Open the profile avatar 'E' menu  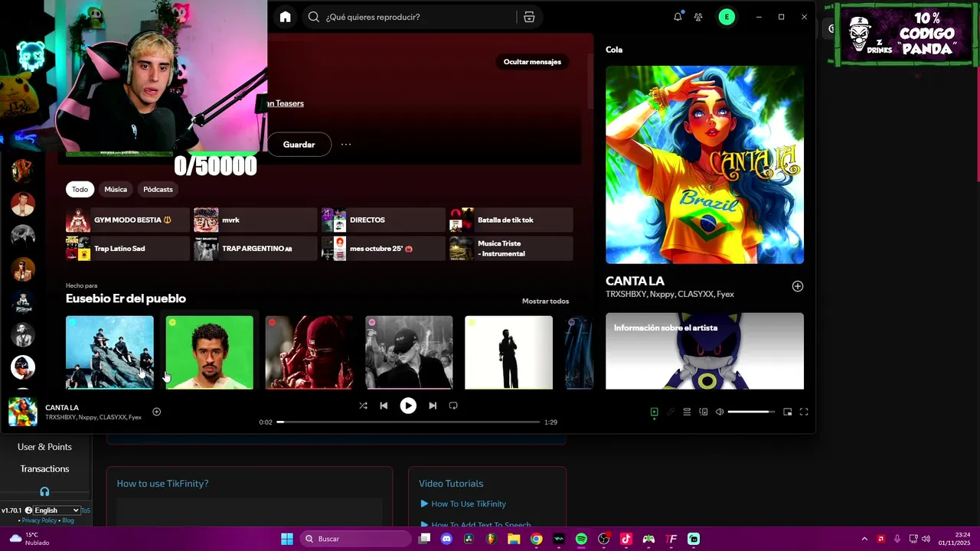(727, 17)
